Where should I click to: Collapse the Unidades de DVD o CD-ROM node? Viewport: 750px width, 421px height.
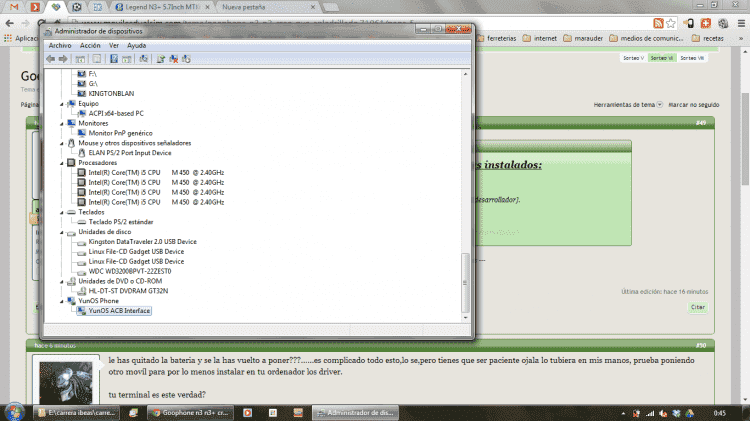click(62, 281)
